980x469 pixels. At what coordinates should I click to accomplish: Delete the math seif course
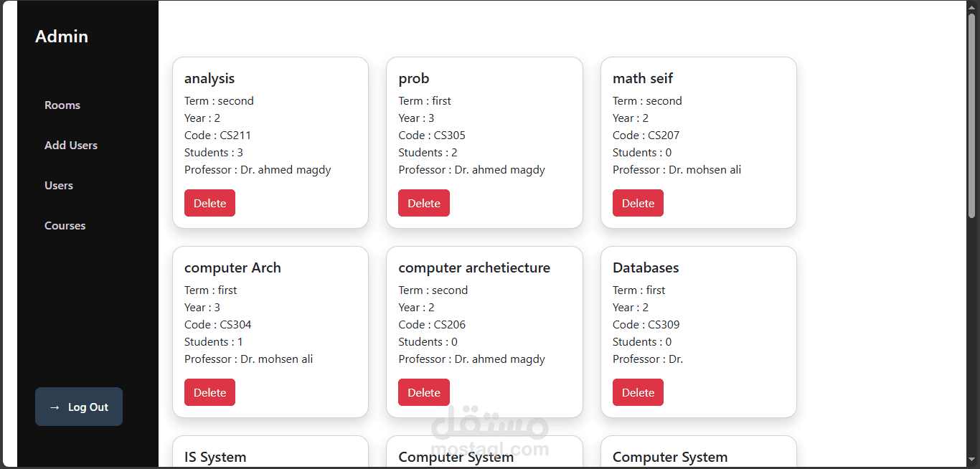tap(638, 203)
